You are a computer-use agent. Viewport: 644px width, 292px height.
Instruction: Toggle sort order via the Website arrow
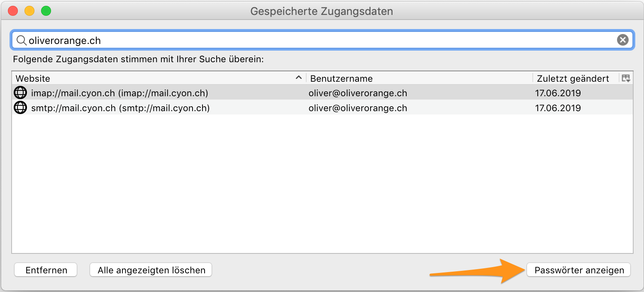[298, 78]
